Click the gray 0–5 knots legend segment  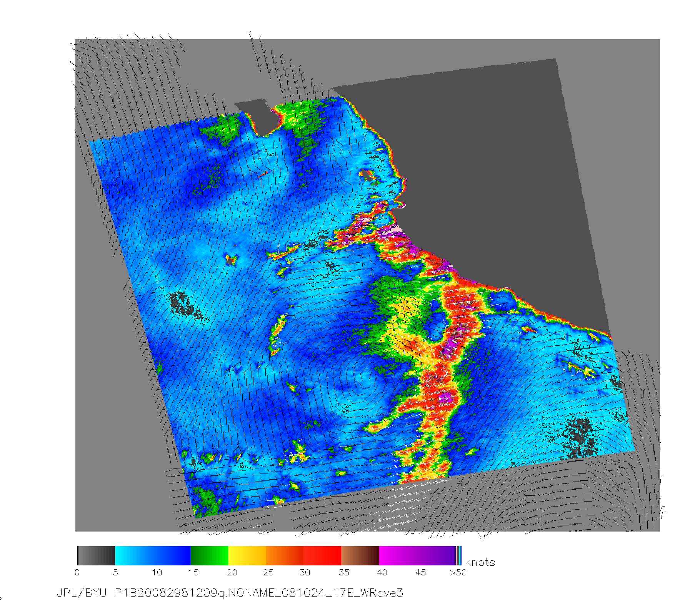(96, 556)
